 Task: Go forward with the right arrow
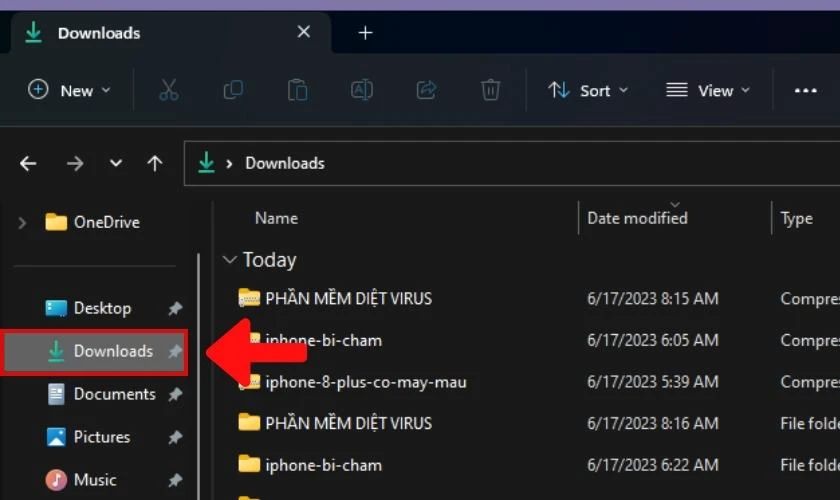tap(75, 163)
